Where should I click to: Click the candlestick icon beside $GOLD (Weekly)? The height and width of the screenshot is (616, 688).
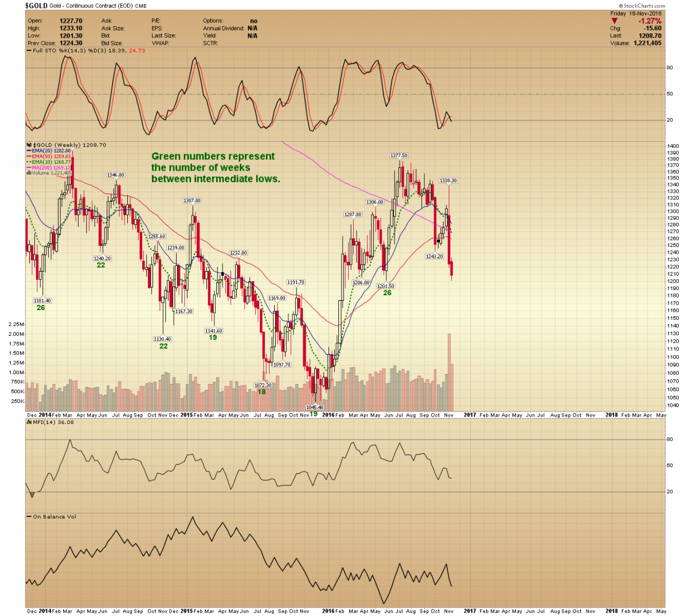point(29,145)
